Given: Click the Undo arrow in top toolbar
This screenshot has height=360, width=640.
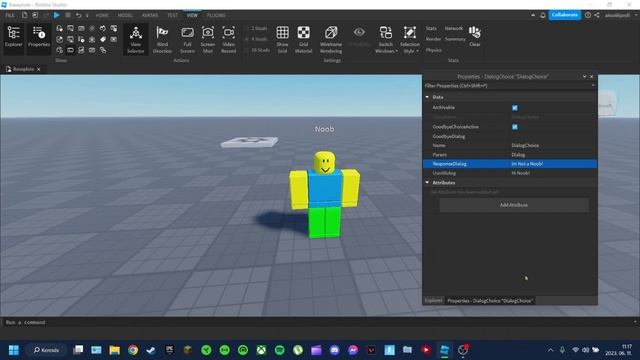Looking at the screenshot, I should pyautogui.click(x=78, y=15).
